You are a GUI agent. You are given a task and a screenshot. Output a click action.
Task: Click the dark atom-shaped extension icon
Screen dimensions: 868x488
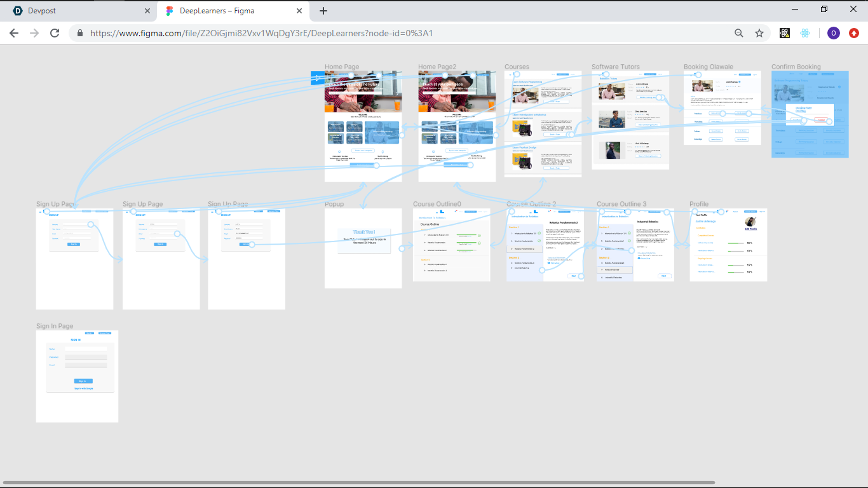[x=784, y=32]
